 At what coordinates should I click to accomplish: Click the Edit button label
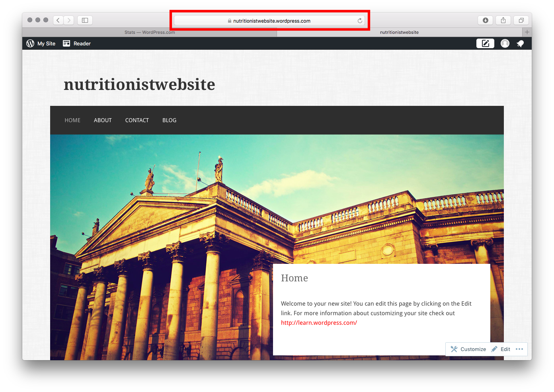pos(505,349)
